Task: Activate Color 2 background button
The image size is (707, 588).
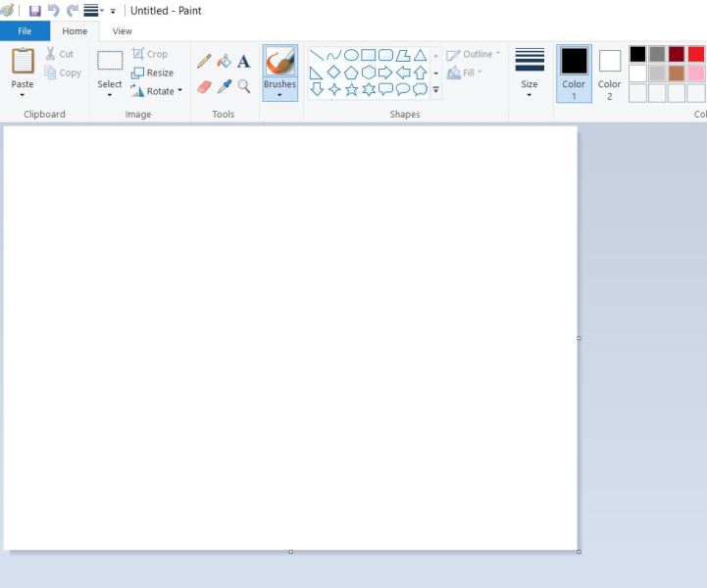Action: coord(609,74)
